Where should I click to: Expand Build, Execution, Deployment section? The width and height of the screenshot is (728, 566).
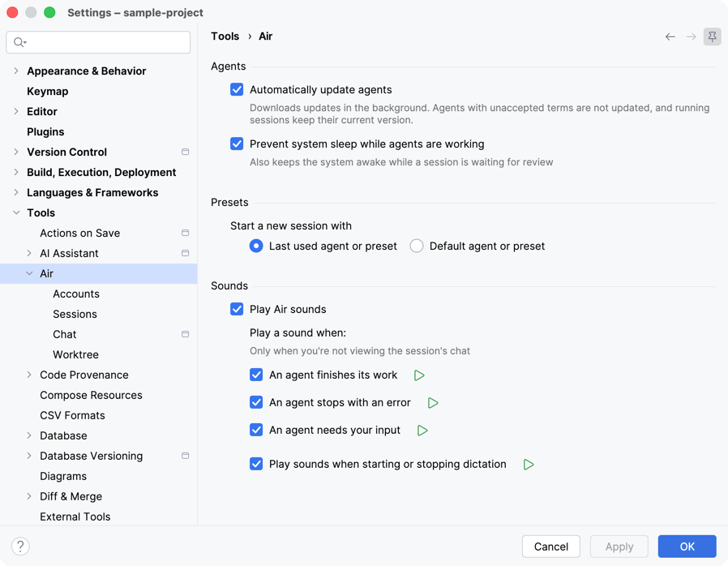tap(16, 172)
